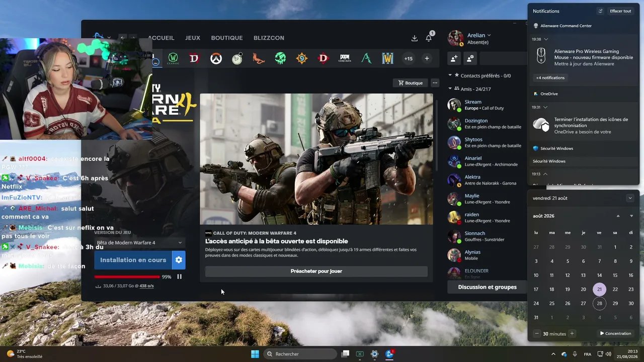The height and width of the screenshot is (362, 644).
Task: Select the orange creature game icon
Action: tap(259, 58)
